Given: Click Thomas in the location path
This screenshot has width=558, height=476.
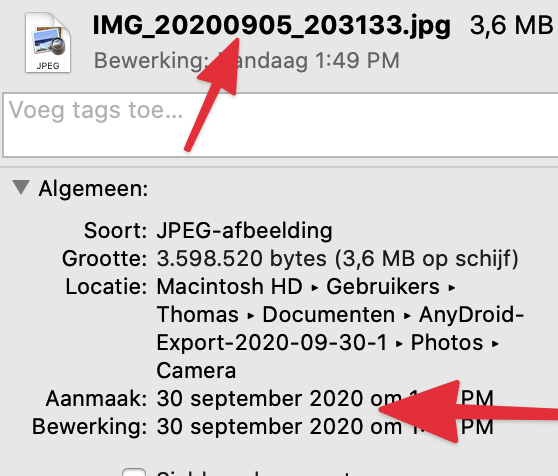Looking at the screenshot, I should tap(198, 314).
